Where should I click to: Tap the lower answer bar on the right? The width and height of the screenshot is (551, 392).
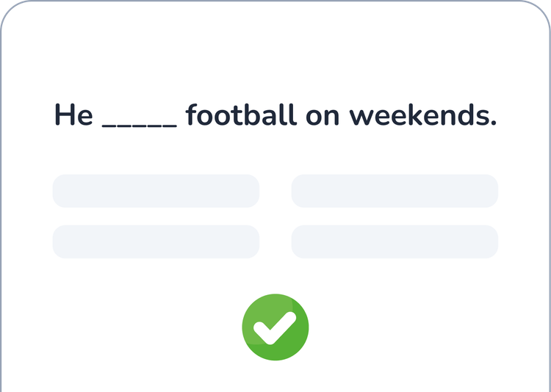(395, 242)
